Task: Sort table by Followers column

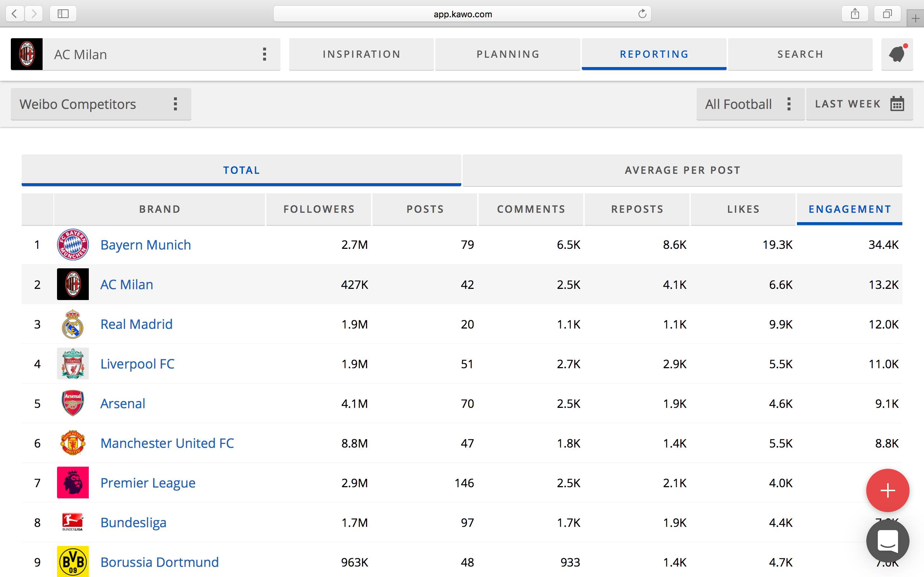Action: click(319, 209)
